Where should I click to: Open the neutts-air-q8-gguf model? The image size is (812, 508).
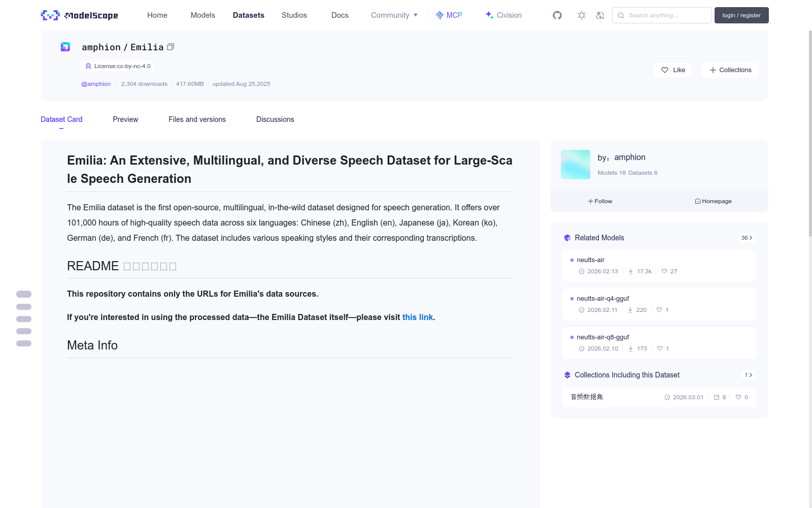(659, 343)
